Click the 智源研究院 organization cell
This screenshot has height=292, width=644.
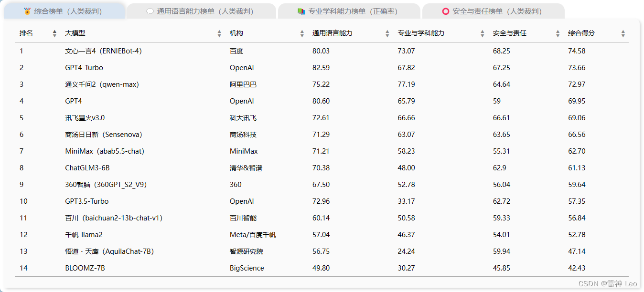coord(247,251)
